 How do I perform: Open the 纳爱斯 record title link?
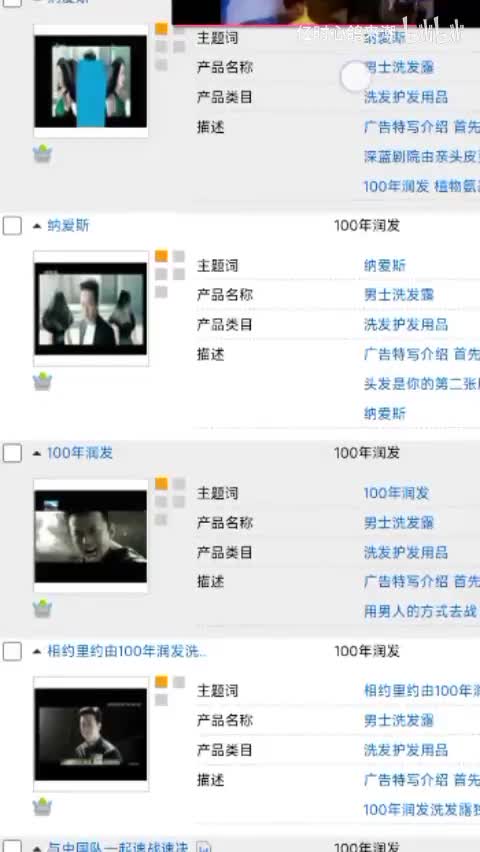pos(68,225)
